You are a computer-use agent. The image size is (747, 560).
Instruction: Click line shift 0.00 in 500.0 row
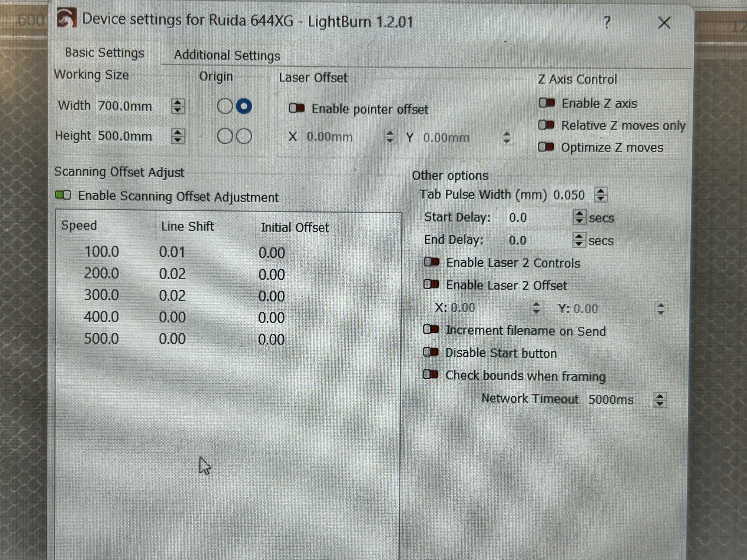click(172, 339)
